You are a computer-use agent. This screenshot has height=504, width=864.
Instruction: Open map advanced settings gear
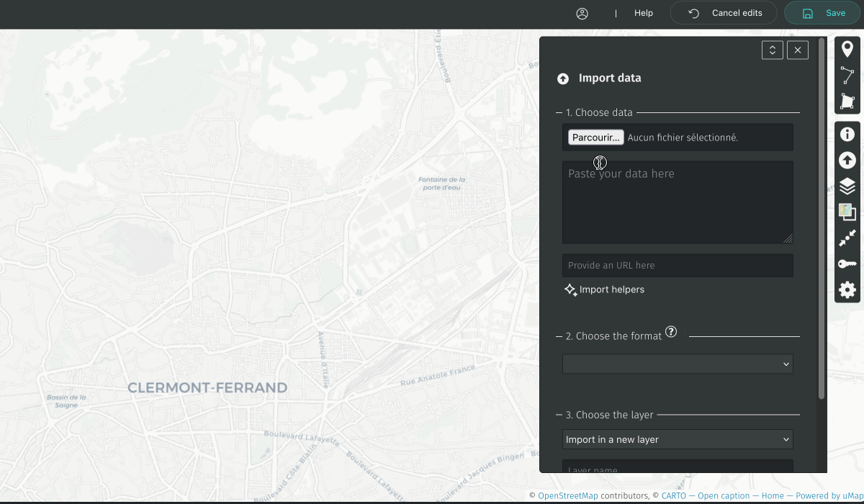coord(847,290)
